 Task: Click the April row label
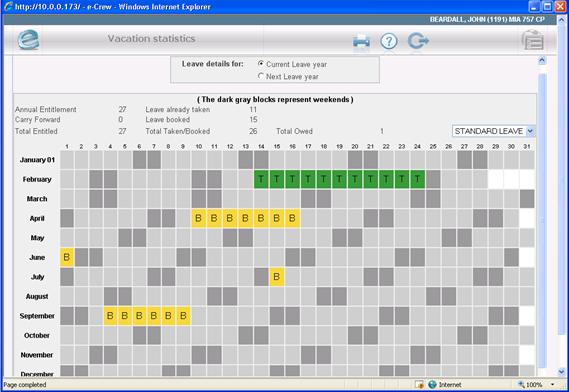tap(37, 218)
